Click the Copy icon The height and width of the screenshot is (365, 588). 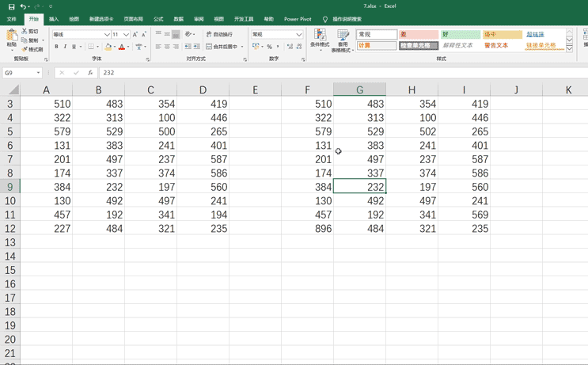point(25,40)
